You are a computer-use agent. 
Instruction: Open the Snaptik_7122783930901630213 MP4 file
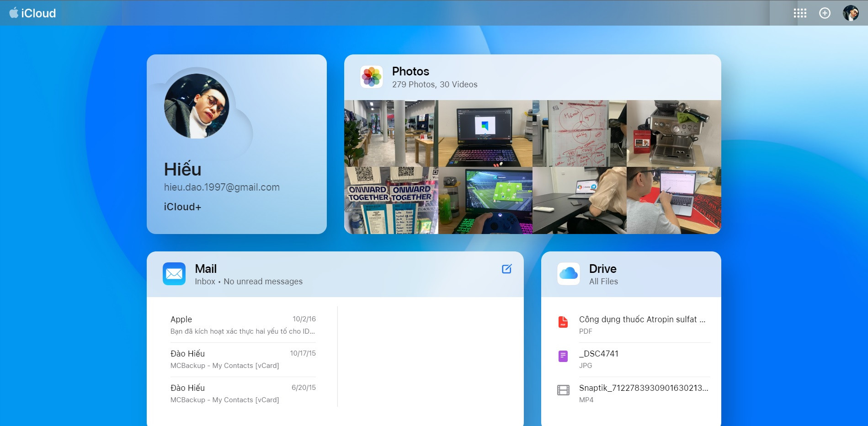pyautogui.click(x=634, y=394)
